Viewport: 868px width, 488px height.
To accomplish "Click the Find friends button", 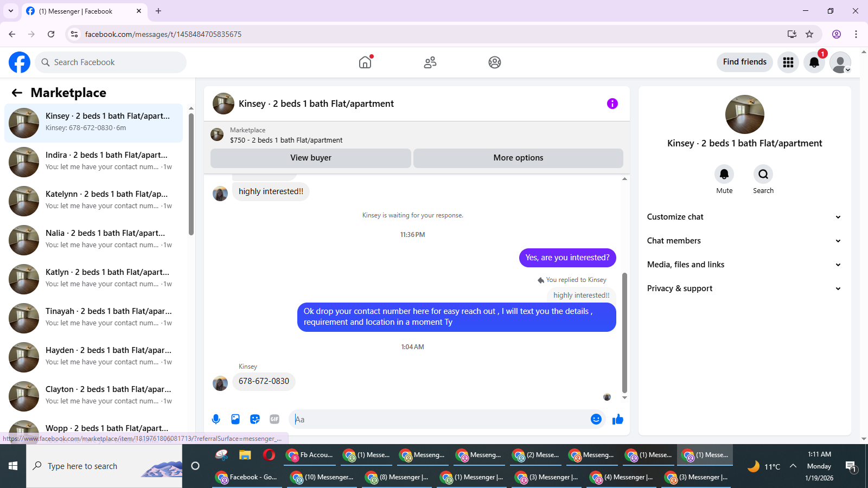I will (745, 62).
